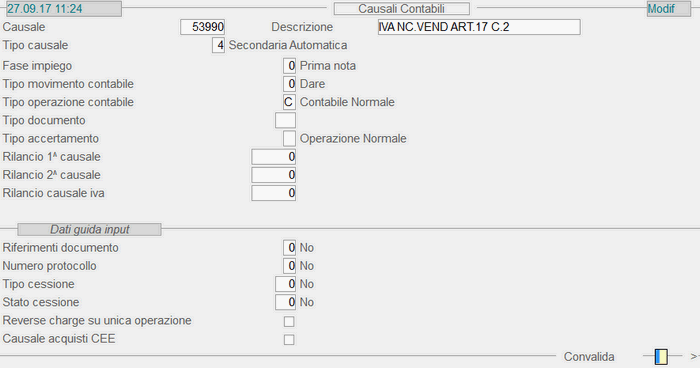The image size is (700, 368).
Task: Click the Tipo operazione contabile field
Action: click(289, 102)
